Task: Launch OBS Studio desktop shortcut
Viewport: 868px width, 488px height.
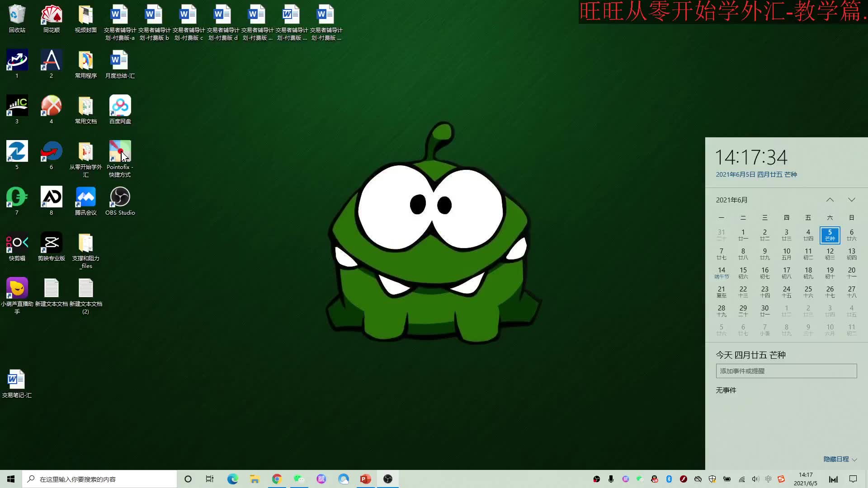Action: [x=120, y=202]
